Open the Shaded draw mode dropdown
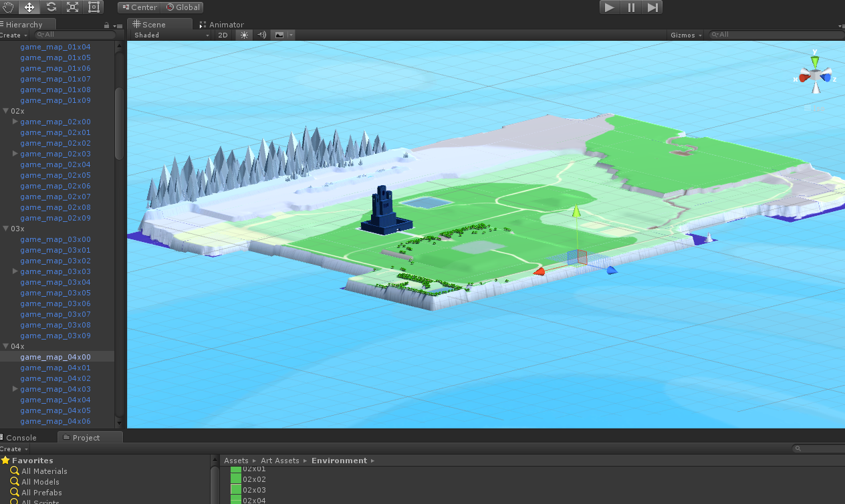This screenshot has width=845, height=504. (171, 35)
